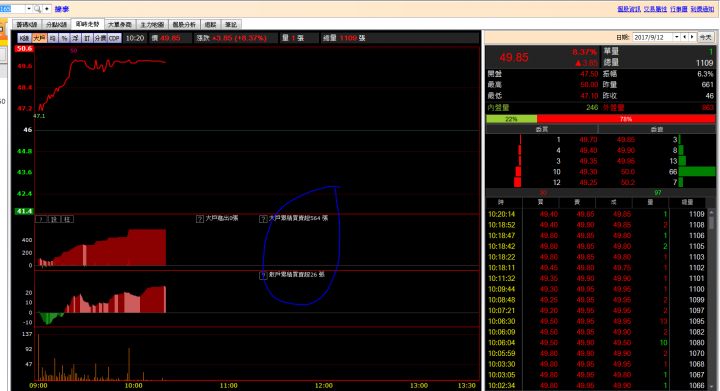This screenshot has height=391, width=720.
Task: Toggle the CDP toolbar button
Action: click(114, 38)
